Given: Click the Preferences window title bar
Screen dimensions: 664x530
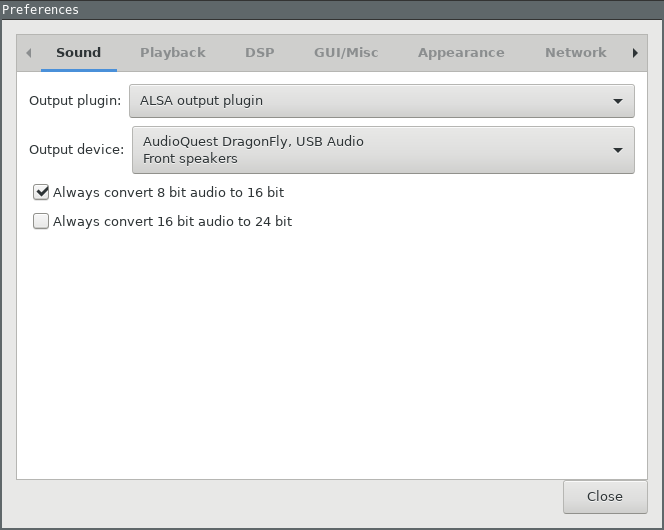Looking at the screenshot, I should tap(332, 9).
